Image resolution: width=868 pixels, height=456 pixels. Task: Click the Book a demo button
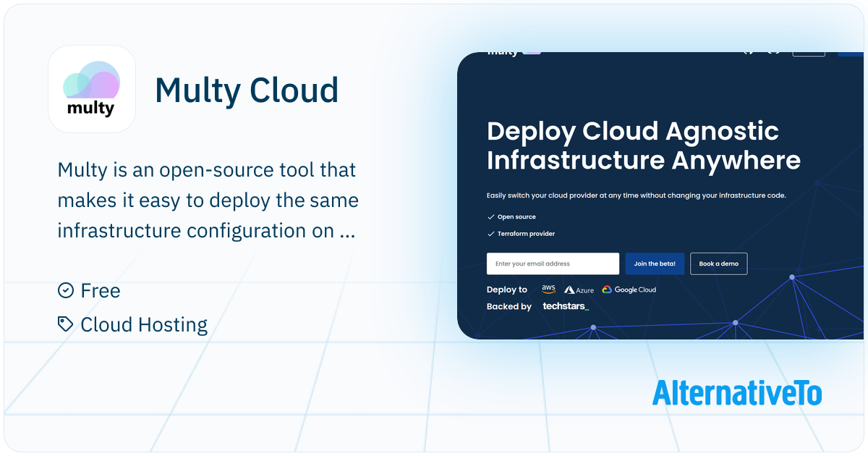pos(719,263)
